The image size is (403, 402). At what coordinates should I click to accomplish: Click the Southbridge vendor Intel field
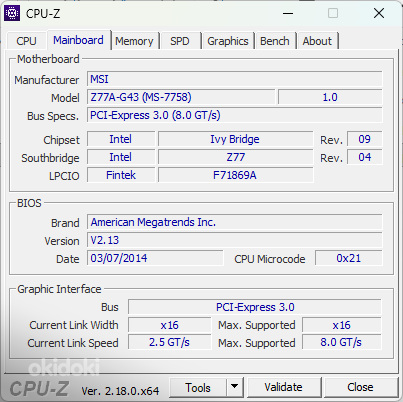tap(121, 157)
